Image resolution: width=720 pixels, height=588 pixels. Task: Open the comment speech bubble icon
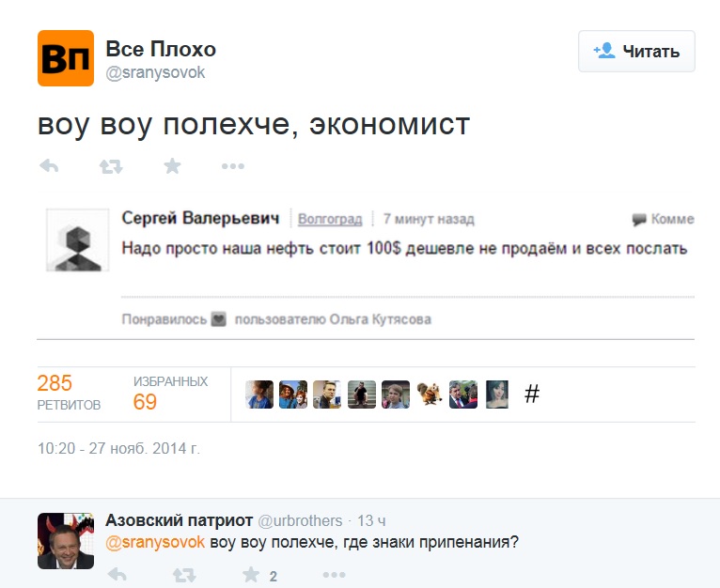639,220
